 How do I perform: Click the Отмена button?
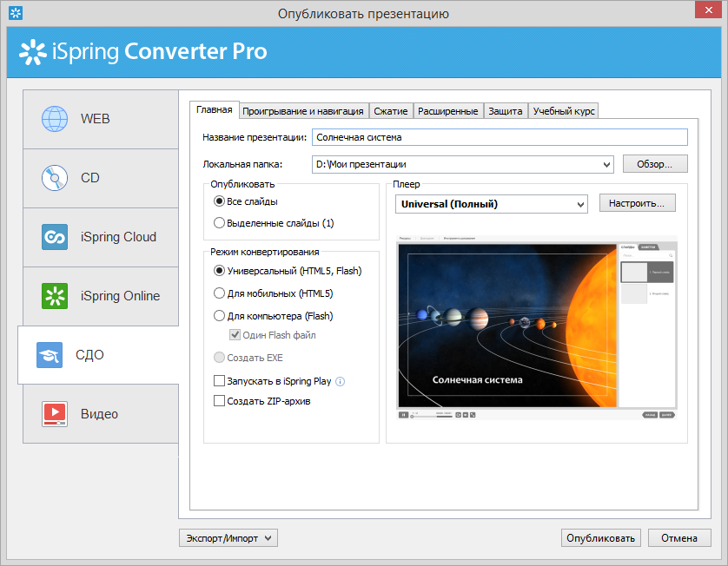pos(679,538)
